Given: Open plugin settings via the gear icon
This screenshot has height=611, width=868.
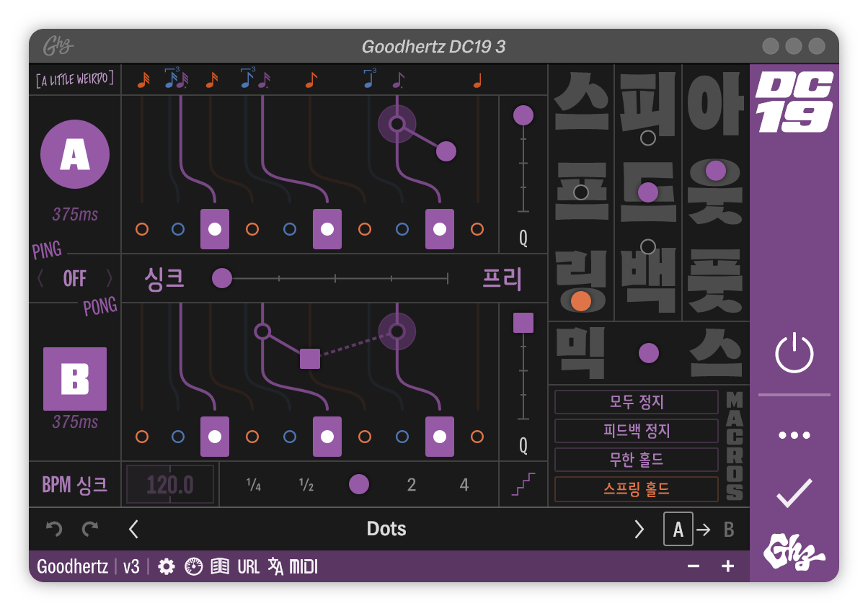Looking at the screenshot, I should (x=166, y=566).
